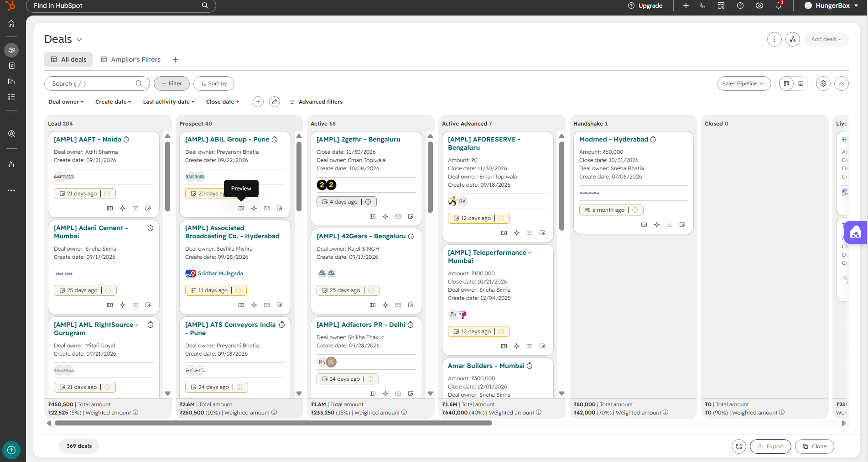Switch to Amplior's Filters tab
Image resolution: width=868 pixels, height=462 pixels.
[x=131, y=59]
